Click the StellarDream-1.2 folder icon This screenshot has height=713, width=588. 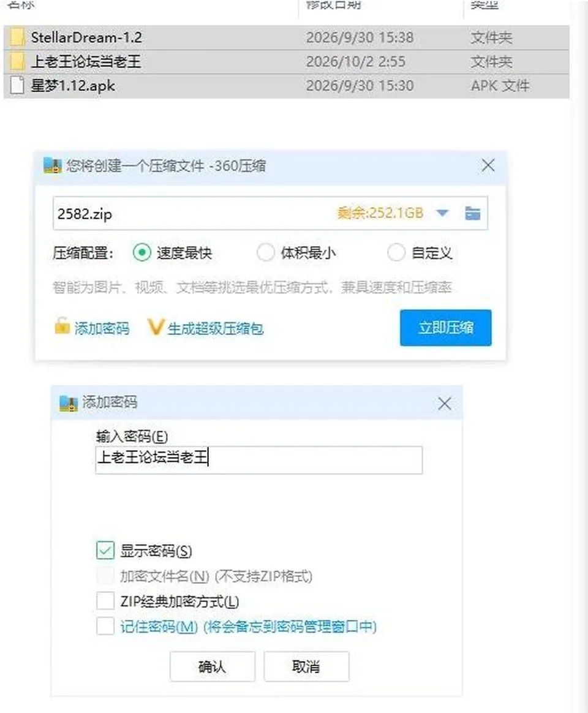coord(17,37)
